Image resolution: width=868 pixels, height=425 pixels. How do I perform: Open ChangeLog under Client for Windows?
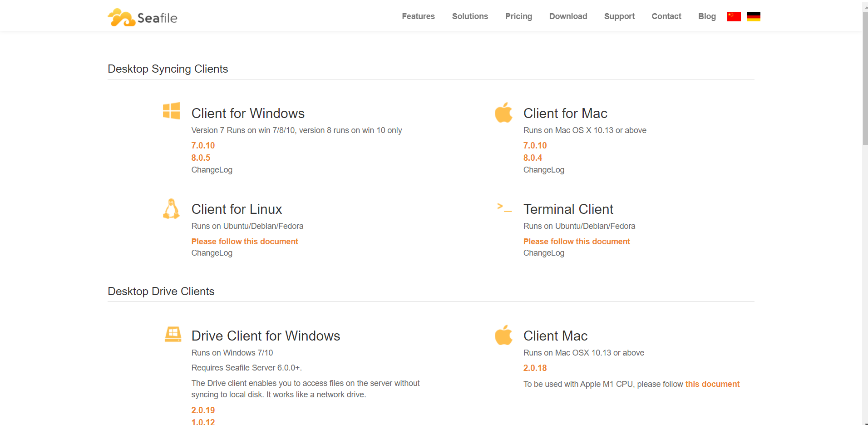pyautogui.click(x=212, y=170)
